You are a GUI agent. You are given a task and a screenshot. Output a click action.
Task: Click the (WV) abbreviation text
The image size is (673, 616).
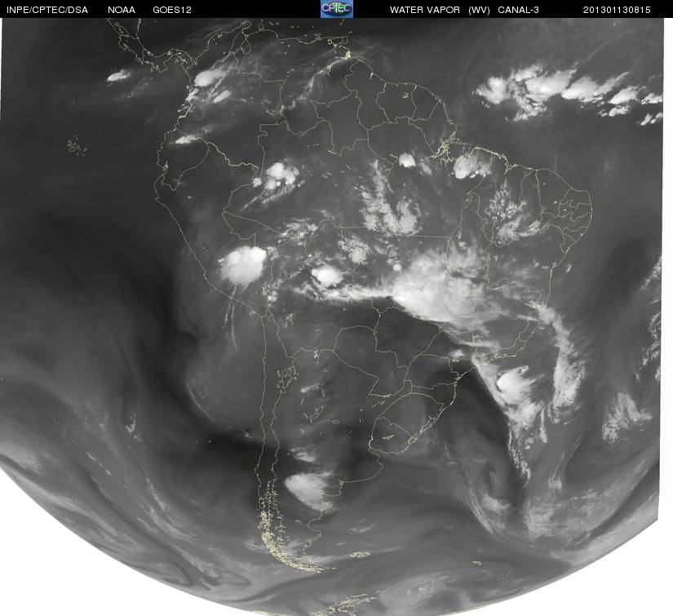(x=479, y=10)
